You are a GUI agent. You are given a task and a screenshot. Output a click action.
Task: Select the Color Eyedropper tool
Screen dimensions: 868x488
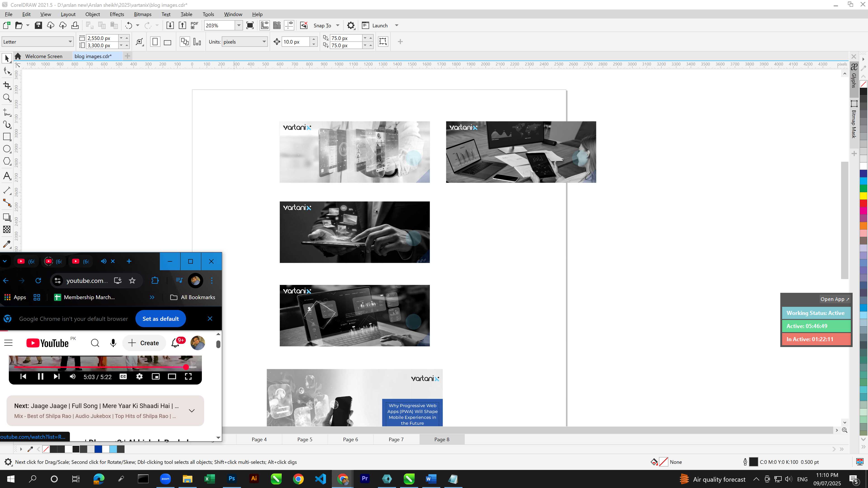click(x=7, y=244)
